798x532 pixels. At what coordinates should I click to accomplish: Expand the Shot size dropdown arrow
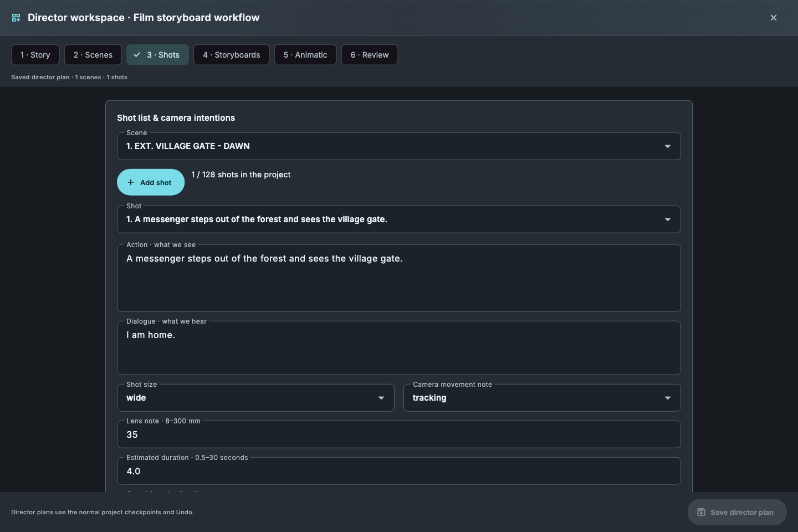coord(381,398)
